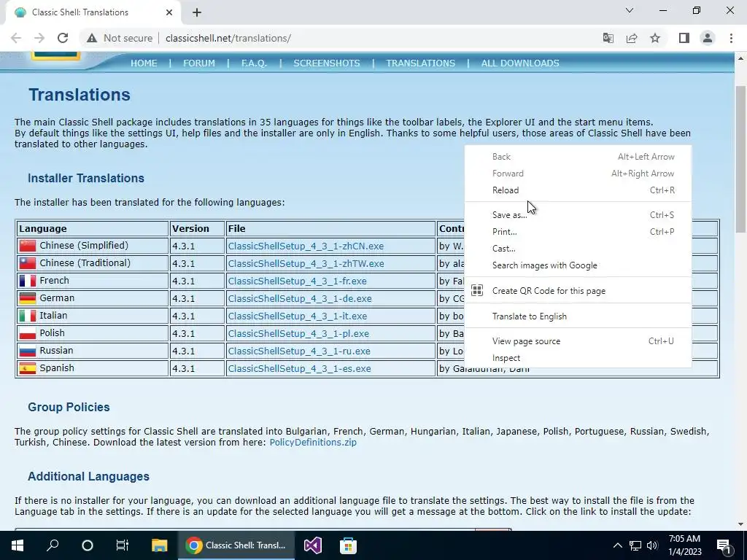Click the QR code icon in the context menu

pos(477,290)
